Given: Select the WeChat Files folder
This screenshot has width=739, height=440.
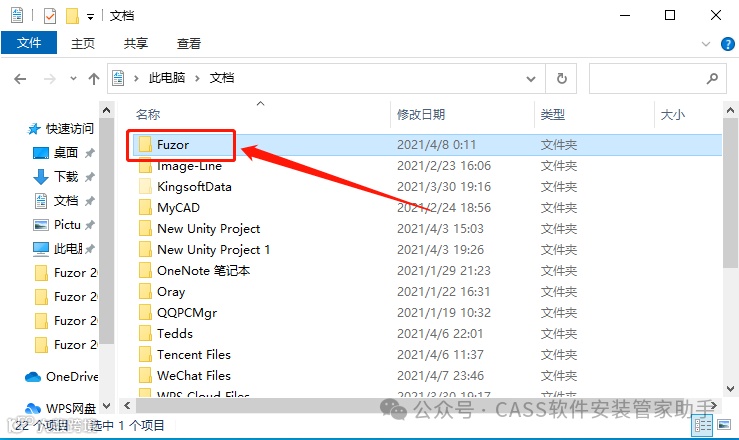Looking at the screenshot, I should pos(194,375).
